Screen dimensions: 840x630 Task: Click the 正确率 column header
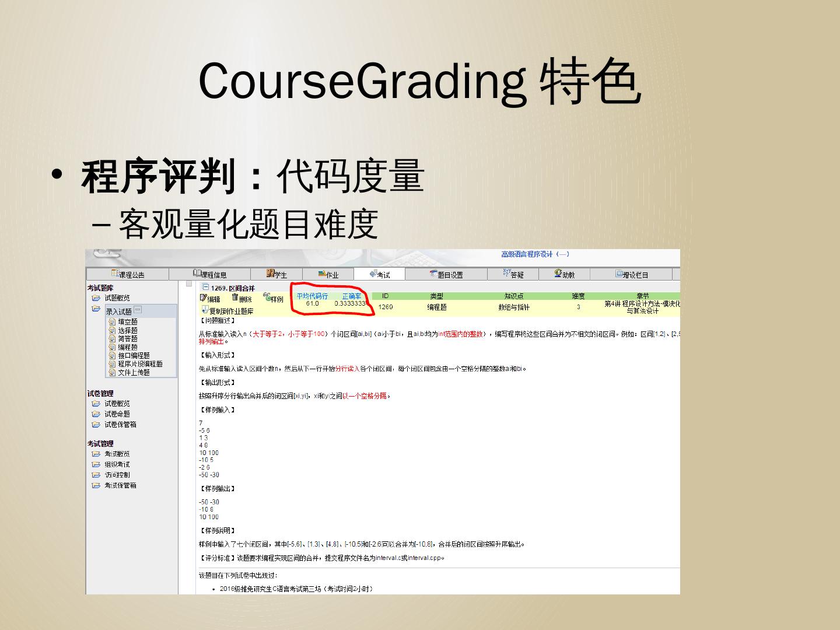[x=351, y=296]
